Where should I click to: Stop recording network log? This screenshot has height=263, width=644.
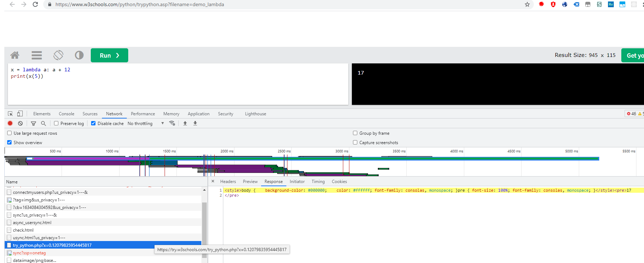[x=10, y=123]
